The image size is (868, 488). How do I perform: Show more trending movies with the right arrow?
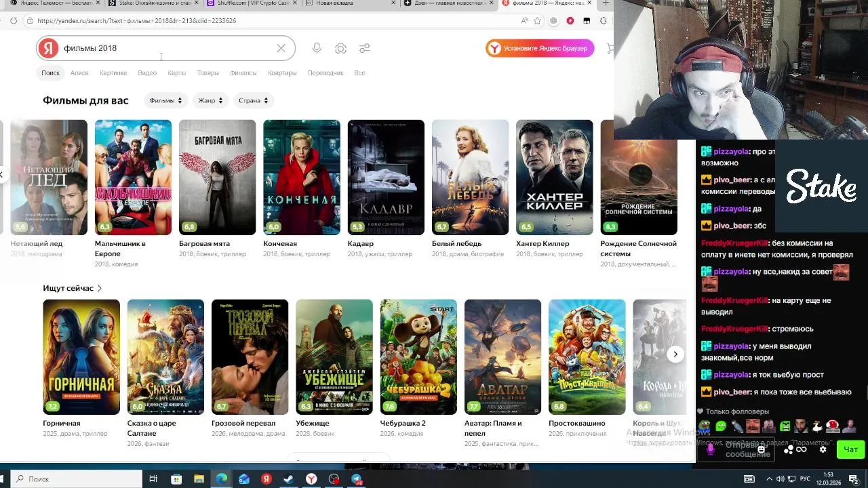point(675,354)
